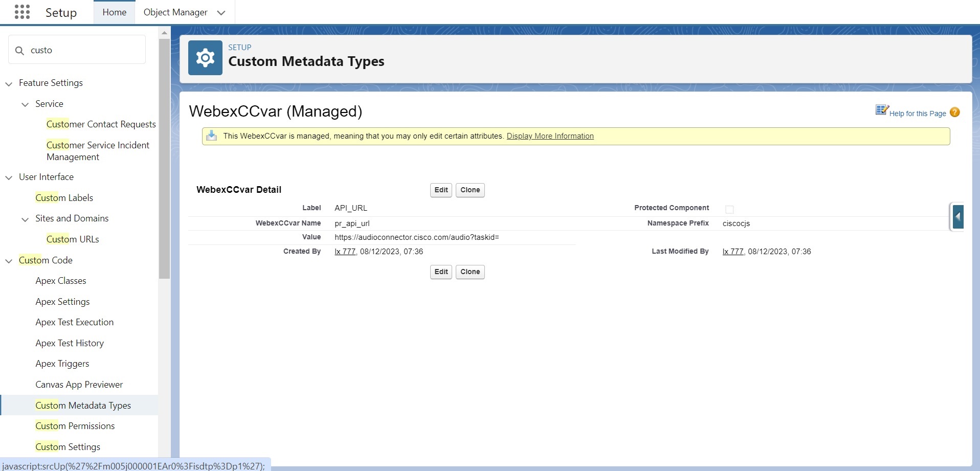Open Apex Classes
980x471 pixels.
61,281
